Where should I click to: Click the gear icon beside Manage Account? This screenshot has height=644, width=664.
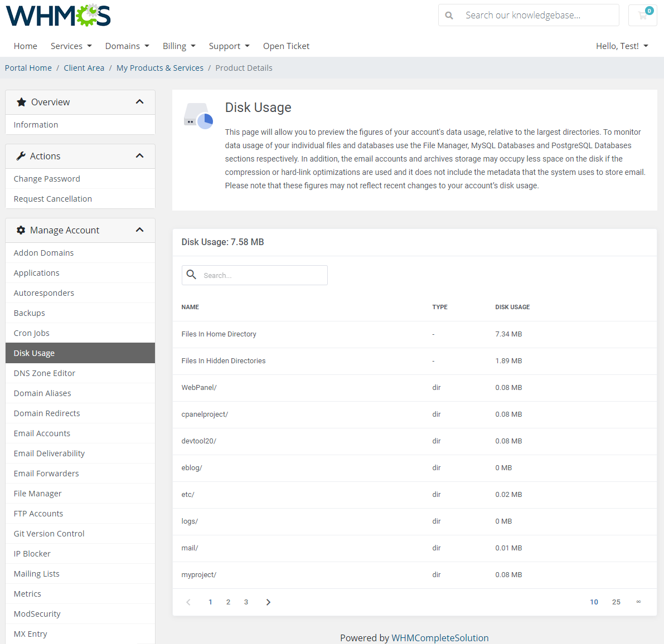pos(21,230)
